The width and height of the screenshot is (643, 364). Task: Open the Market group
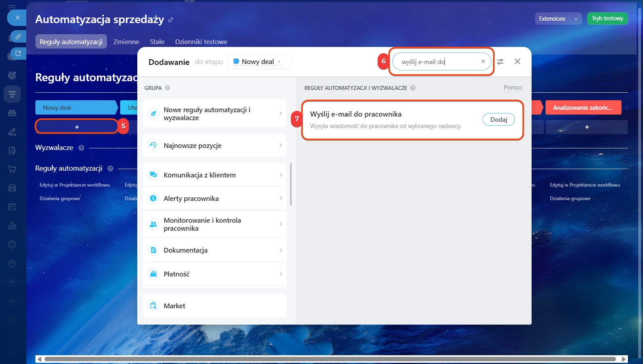click(x=214, y=306)
